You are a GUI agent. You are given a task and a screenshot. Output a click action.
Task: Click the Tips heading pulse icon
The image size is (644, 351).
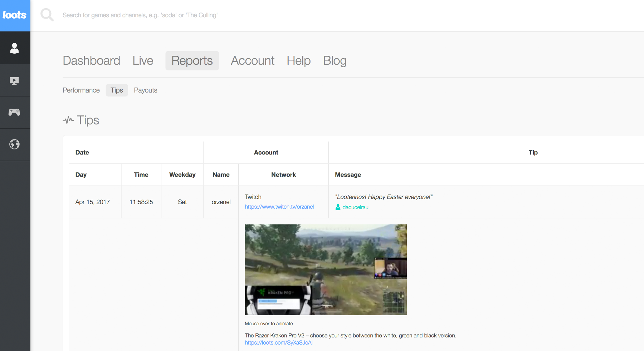[68, 120]
